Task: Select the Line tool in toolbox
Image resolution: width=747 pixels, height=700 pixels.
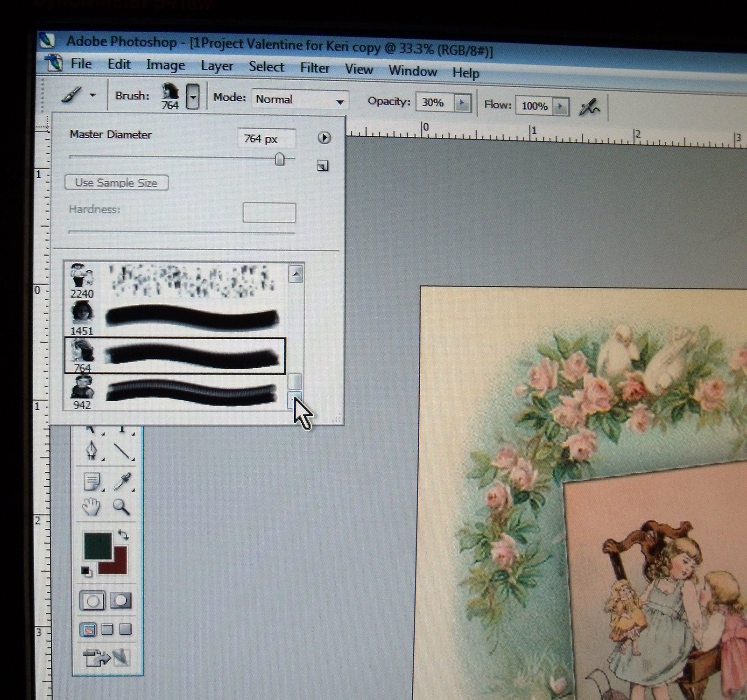Action: click(x=123, y=451)
